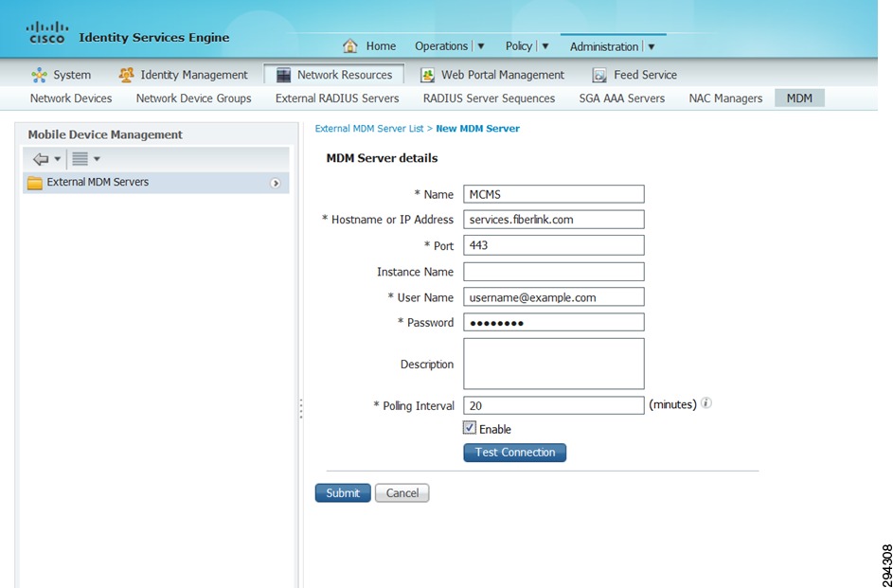Viewport: 893px width, 588px height.
Task: Open the Operations menu
Action: coord(441,46)
